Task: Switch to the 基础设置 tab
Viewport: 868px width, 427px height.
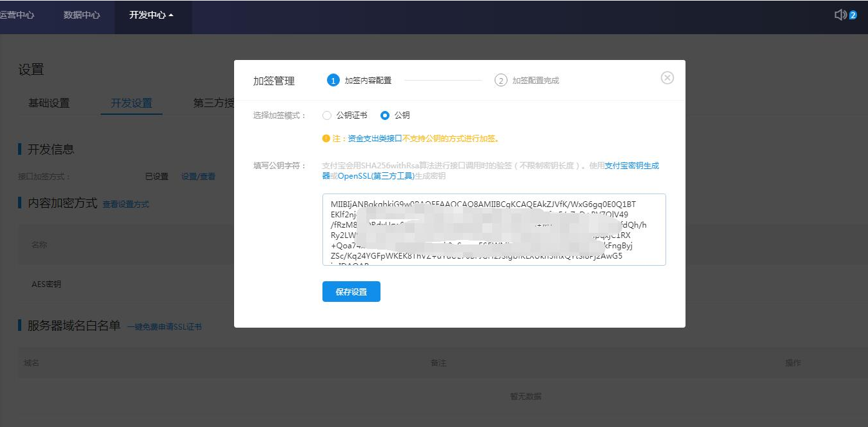Action: click(49, 103)
